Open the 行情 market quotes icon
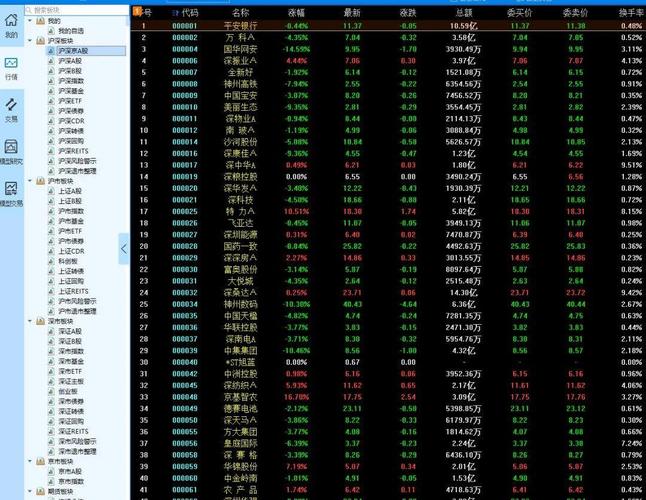 (11, 63)
